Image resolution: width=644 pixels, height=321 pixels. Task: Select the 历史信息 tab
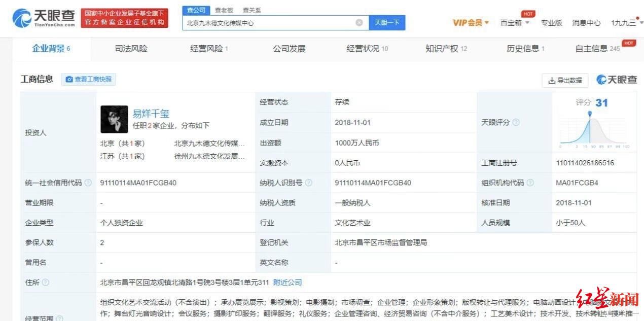(x=525, y=49)
